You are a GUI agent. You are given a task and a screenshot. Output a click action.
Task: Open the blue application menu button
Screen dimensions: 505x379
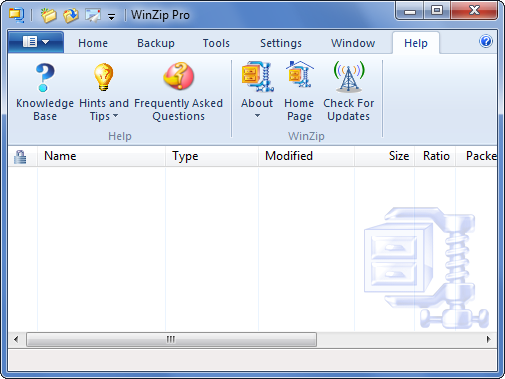(36, 42)
